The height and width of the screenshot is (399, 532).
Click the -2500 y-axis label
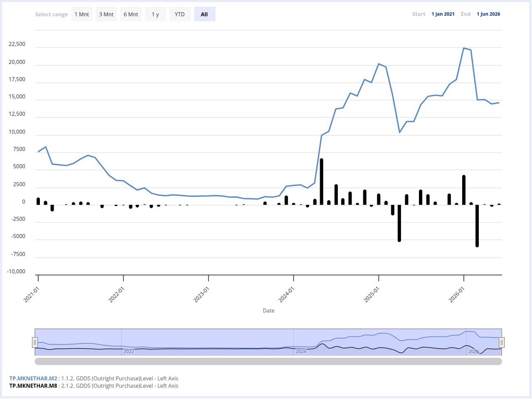click(x=18, y=219)
